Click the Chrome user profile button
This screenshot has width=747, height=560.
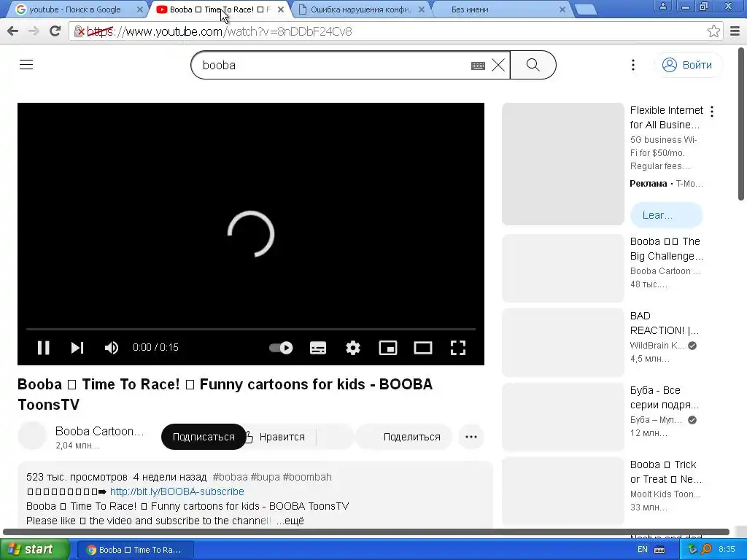coord(662,6)
